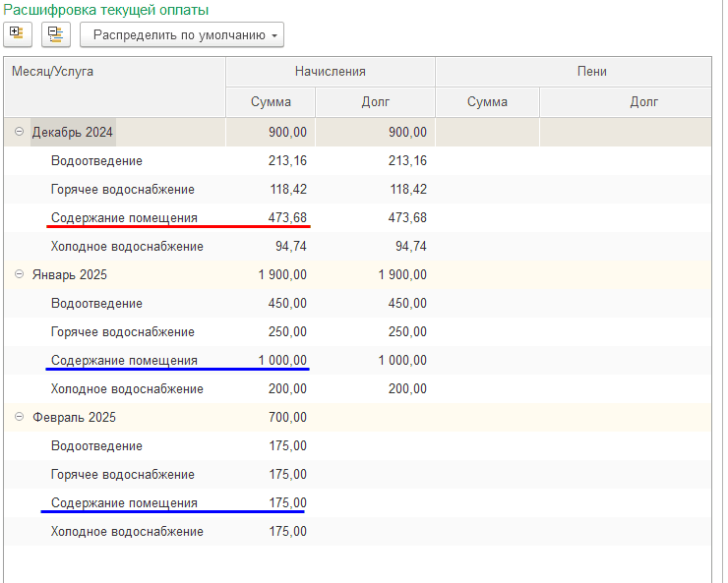This screenshot has width=728, height=583.
Task: Collapse the Декабрь 2024 group
Action: click(19, 132)
